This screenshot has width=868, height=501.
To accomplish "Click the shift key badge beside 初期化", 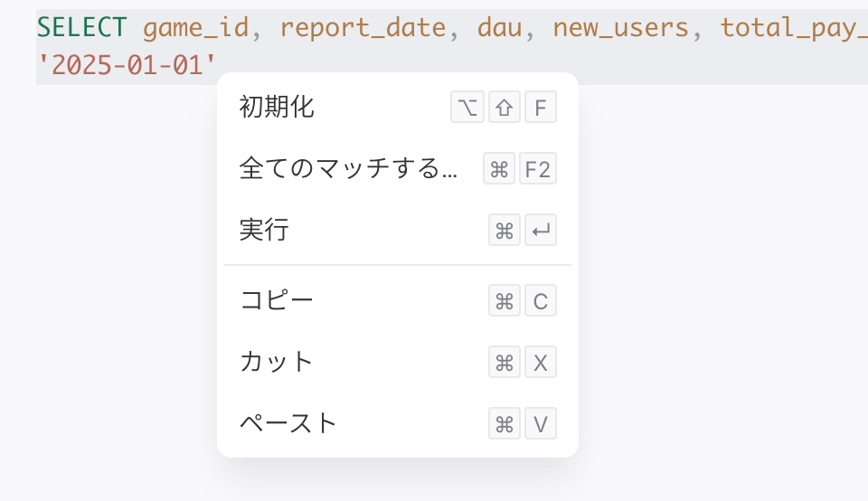I will pos(505,107).
